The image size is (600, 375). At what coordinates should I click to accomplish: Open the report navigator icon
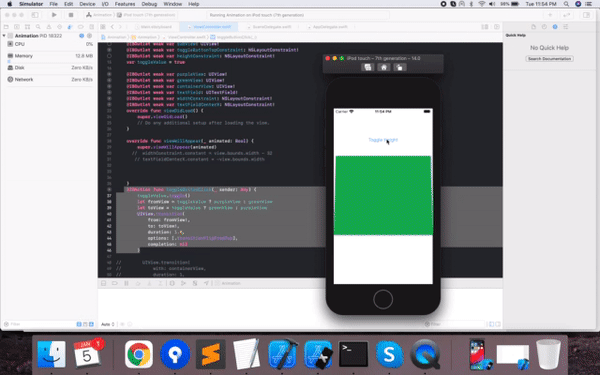point(91,27)
